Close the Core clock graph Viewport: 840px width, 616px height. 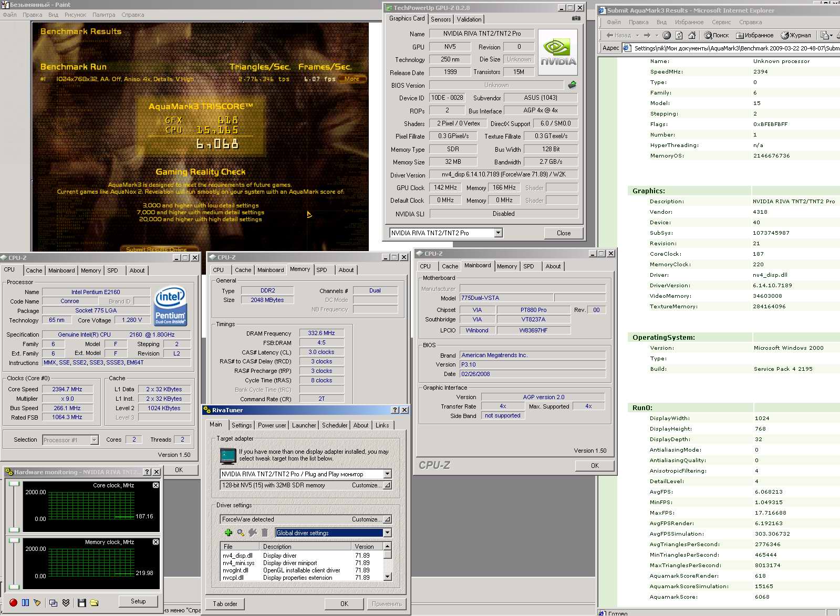(155, 485)
